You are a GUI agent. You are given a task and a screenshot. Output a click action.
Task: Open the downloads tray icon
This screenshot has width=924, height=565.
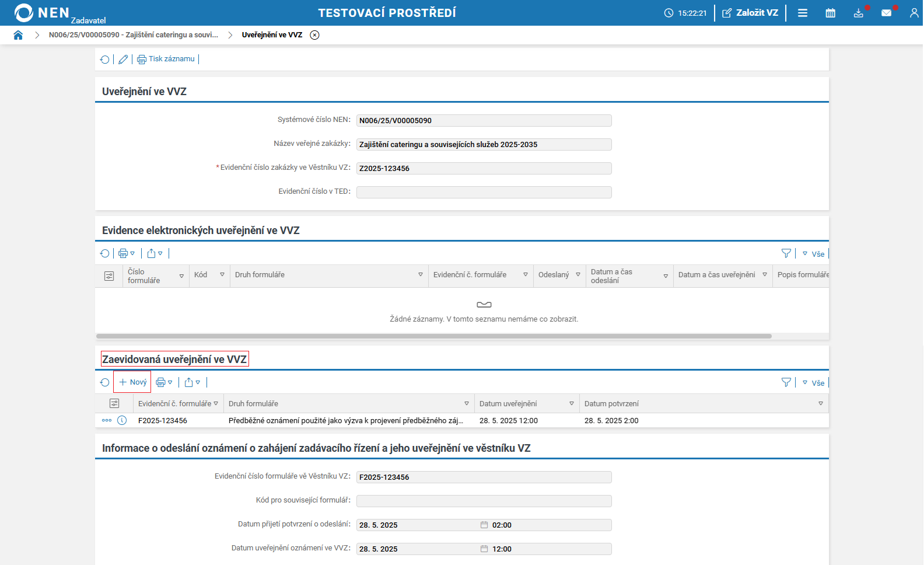(859, 13)
